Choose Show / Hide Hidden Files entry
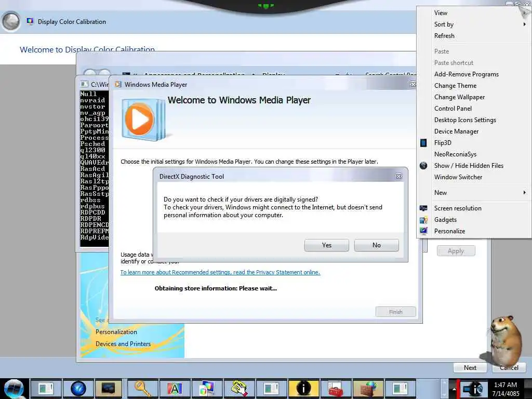This screenshot has height=399, width=532. coord(469,166)
